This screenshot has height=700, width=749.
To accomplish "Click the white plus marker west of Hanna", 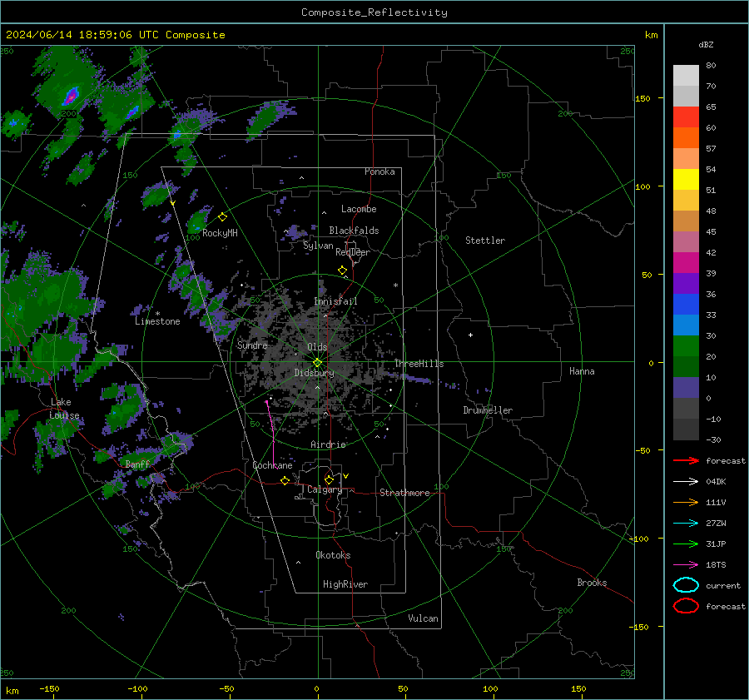I will [470, 335].
